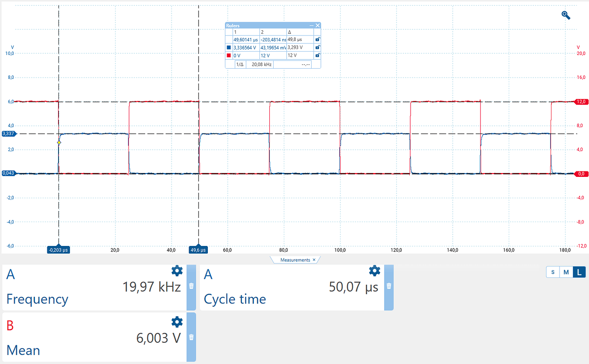Image resolution: width=589 pixels, height=364 pixels.
Task: Select the 49,6 µs time ruler marker
Action: 198,250
